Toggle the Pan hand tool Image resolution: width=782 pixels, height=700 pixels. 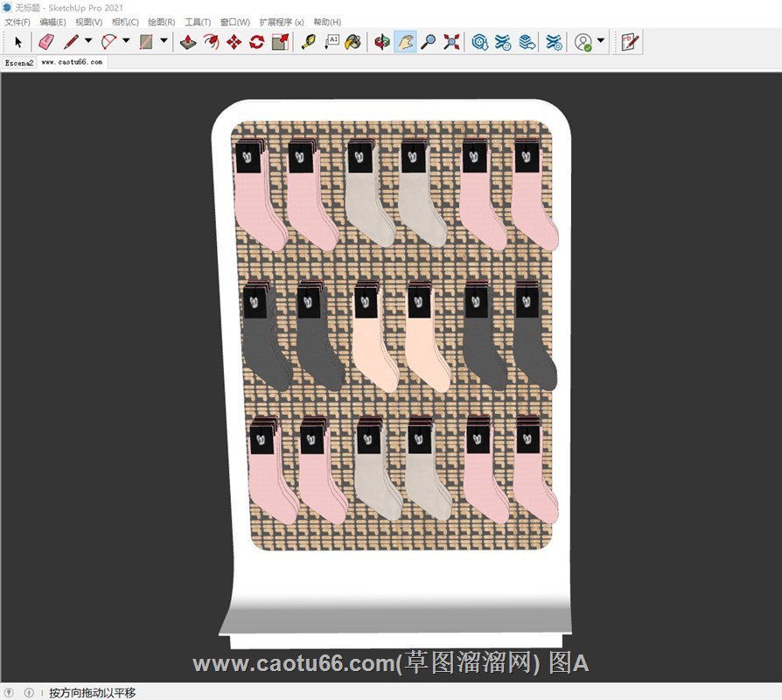click(405, 41)
